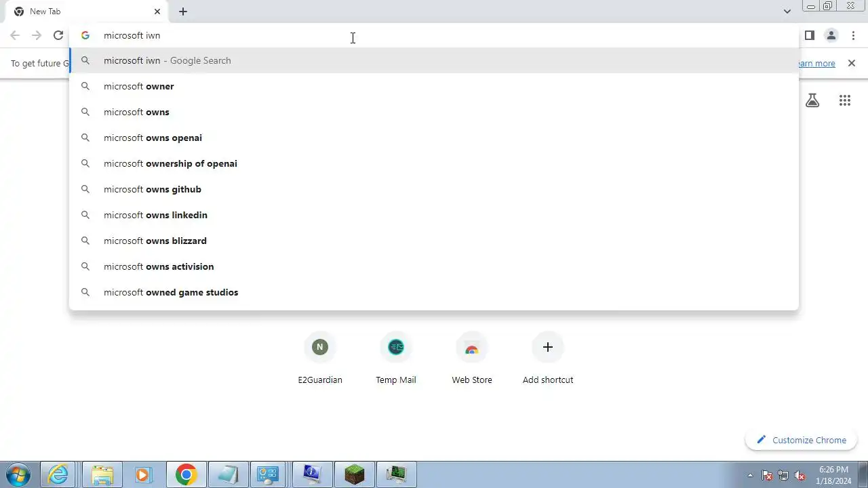The image size is (868, 488).
Task: Pick 'microsoft owns github' suggestion
Action: [x=434, y=189]
